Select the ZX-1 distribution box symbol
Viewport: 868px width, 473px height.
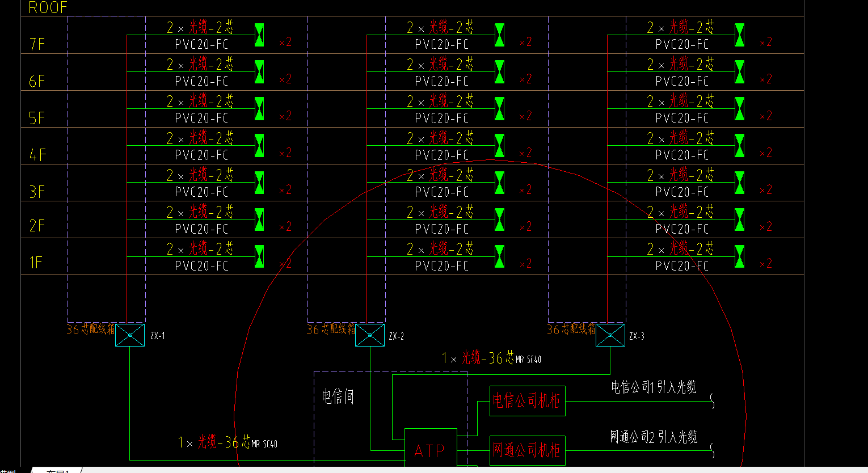[130, 335]
